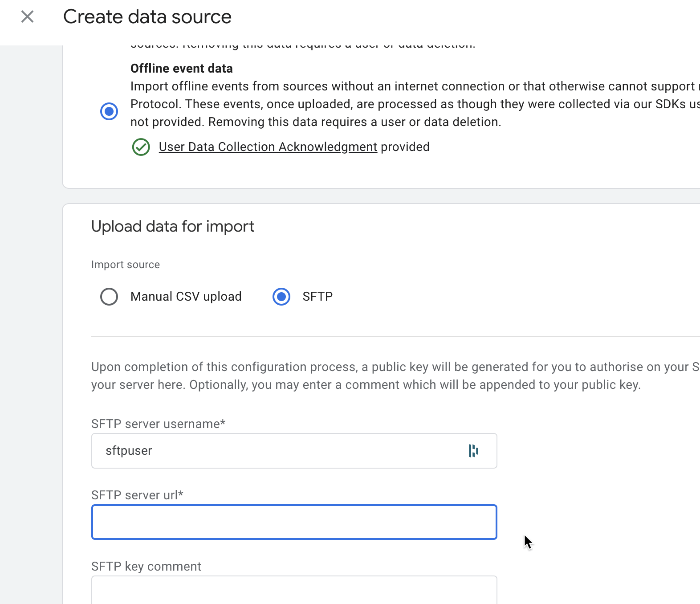700x604 pixels.
Task: Click the SFTP server url label
Action: (x=137, y=495)
